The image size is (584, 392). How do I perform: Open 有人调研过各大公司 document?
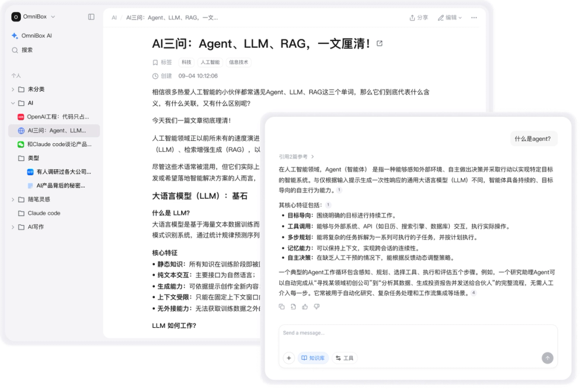pyautogui.click(x=59, y=172)
